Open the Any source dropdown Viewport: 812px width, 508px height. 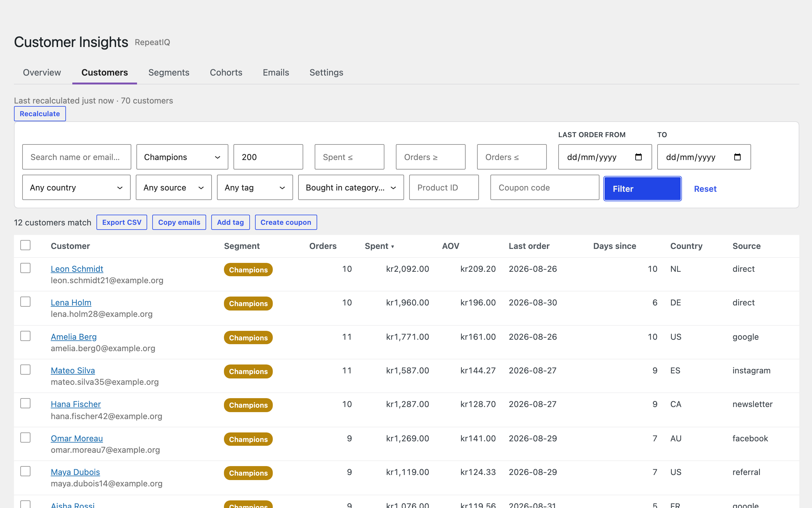pyautogui.click(x=174, y=187)
